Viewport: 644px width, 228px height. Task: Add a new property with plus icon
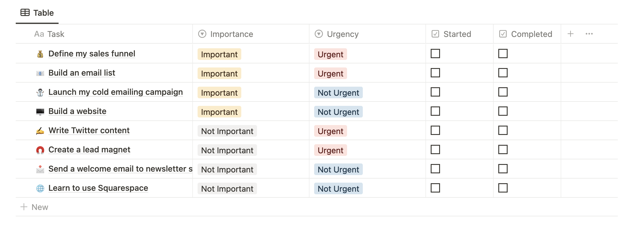pyautogui.click(x=571, y=34)
